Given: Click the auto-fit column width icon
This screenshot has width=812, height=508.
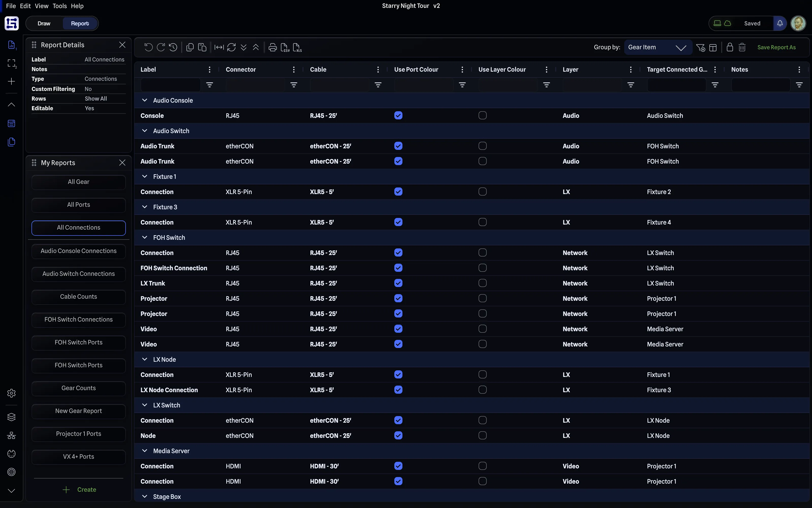Looking at the screenshot, I should pos(219,47).
